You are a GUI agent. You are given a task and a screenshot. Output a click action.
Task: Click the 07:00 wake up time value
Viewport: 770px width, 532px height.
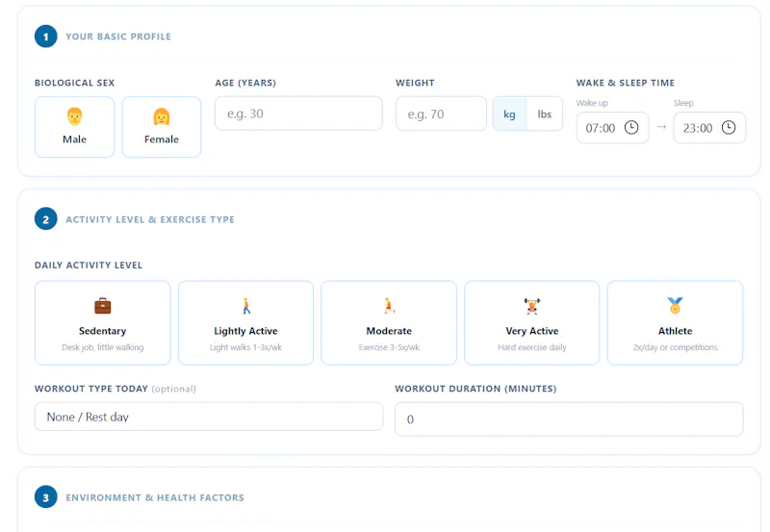[x=600, y=128]
